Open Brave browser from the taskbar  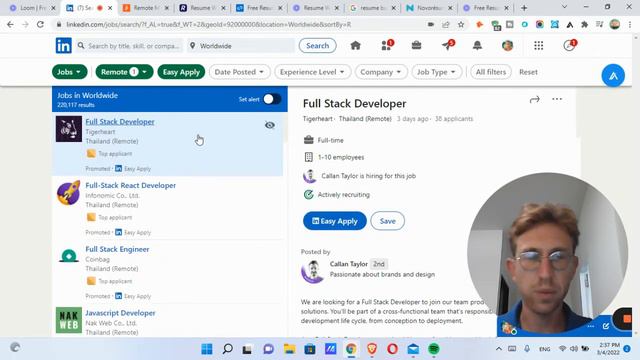[x=372, y=349]
